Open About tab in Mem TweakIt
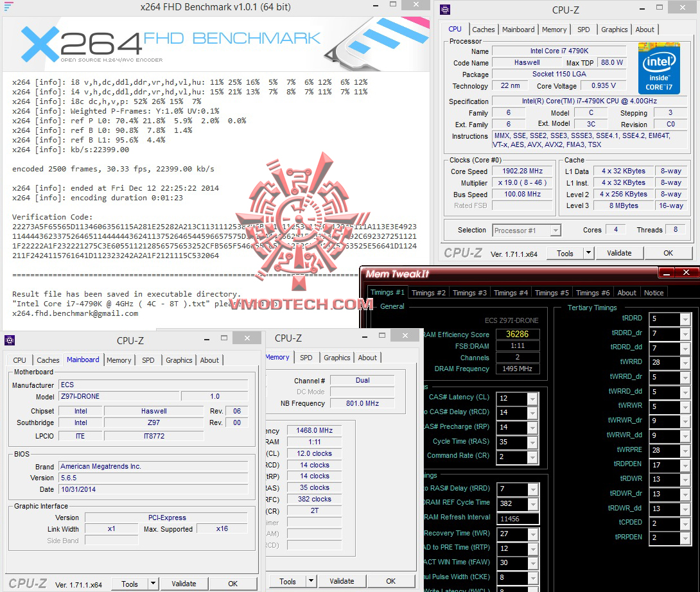This screenshot has height=592, width=700. click(x=626, y=293)
